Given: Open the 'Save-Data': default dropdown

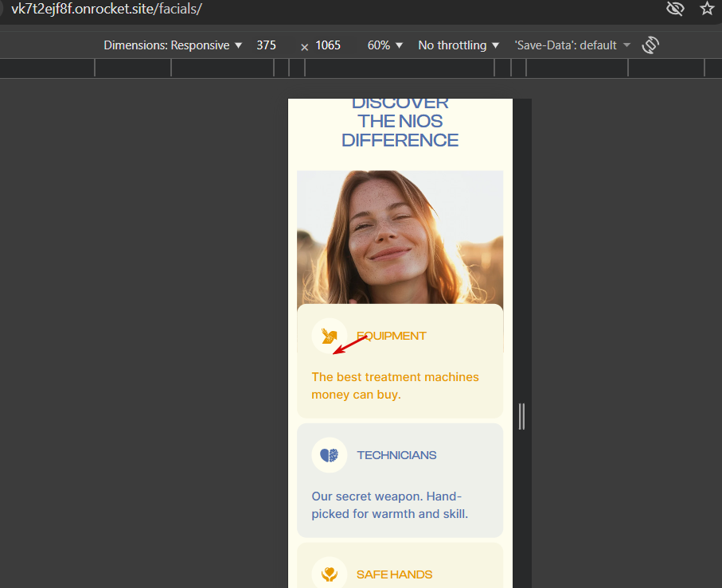Looking at the screenshot, I should (572, 45).
